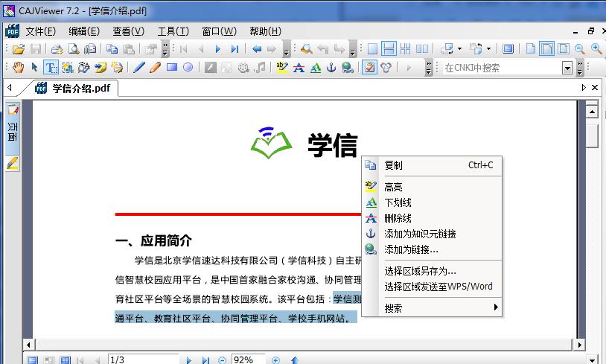Open the 帮助(H) menu
The height and width of the screenshot is (364, 606).
[x=265, y=31]
